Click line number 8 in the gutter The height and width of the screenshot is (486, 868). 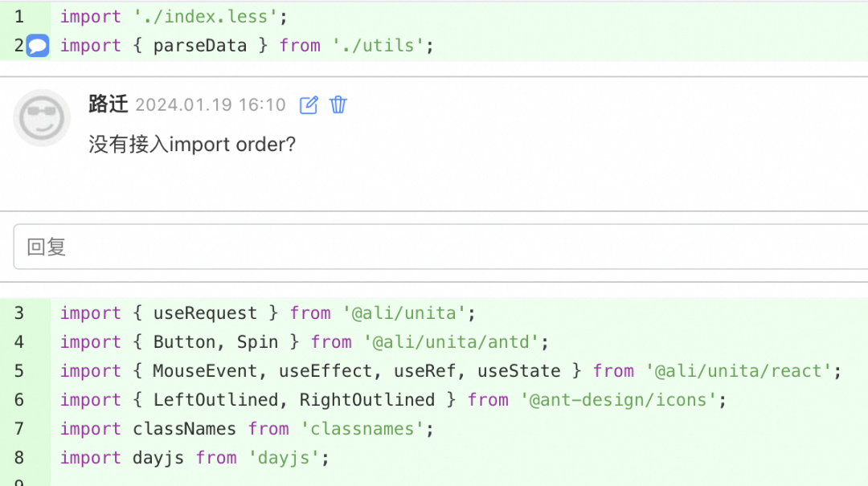tap(19, 458)
